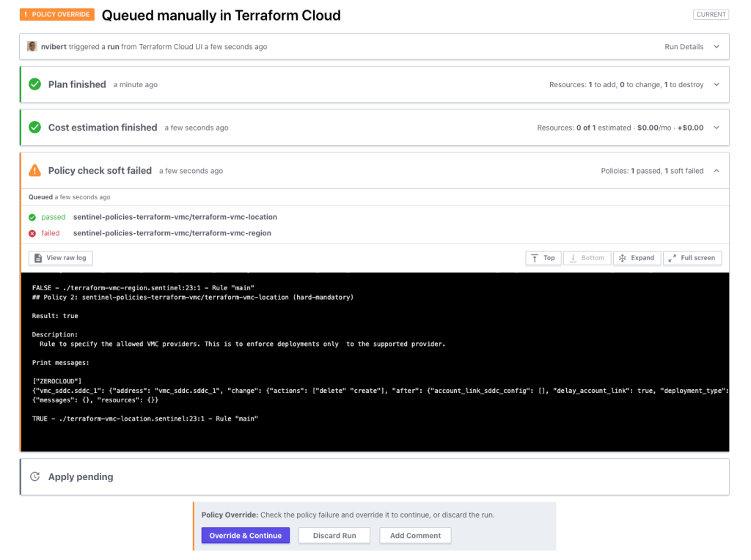Expand the Run Details section

coord(716,47)
